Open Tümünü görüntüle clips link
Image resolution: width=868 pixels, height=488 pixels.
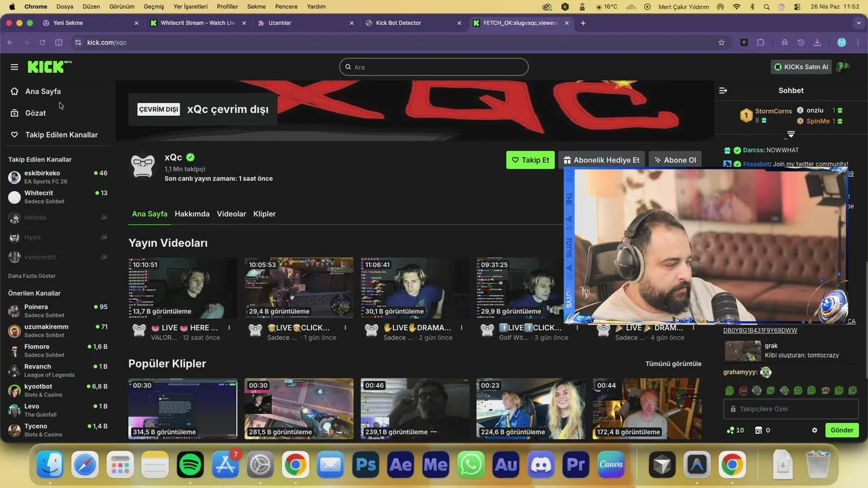click(673, 364)
